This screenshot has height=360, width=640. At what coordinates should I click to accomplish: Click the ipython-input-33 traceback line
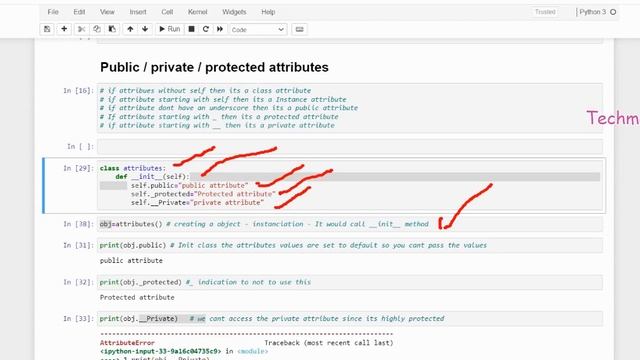pyautogui.click(x=184, y=351)
